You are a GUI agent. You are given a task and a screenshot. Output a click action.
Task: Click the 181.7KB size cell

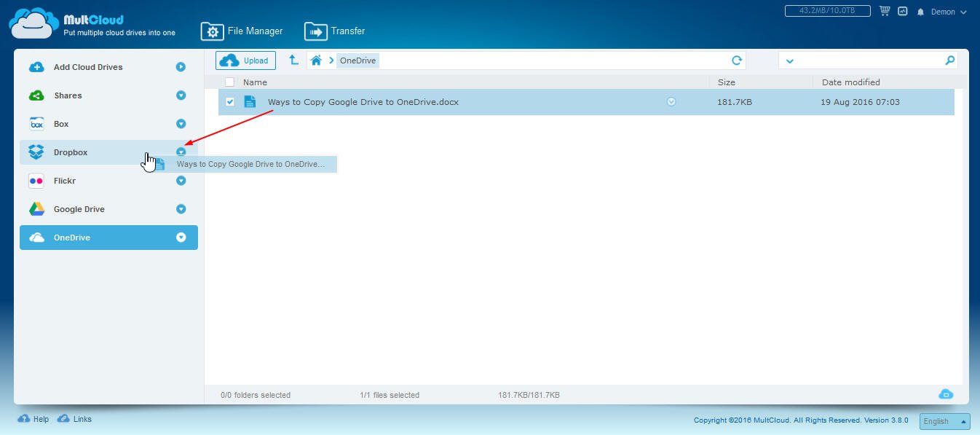pos(735,102)
